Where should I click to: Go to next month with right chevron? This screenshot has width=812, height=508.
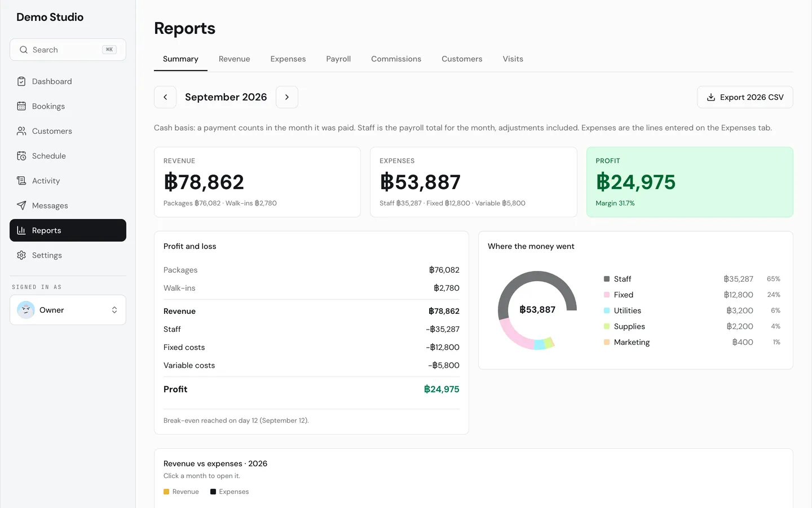pos(287,97)
